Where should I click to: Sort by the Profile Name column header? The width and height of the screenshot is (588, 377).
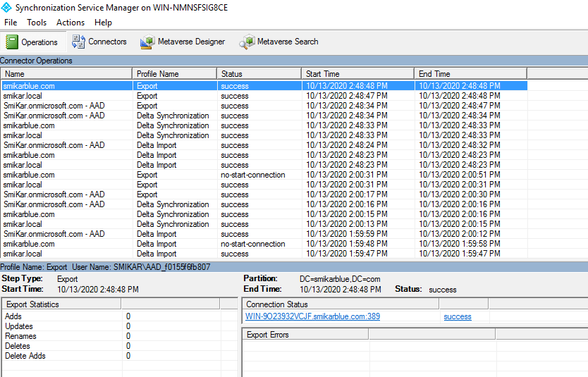point(175,74)
